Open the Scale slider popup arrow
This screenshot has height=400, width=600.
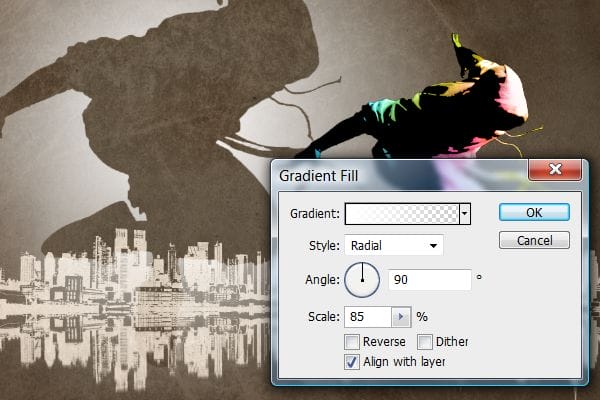400,317
